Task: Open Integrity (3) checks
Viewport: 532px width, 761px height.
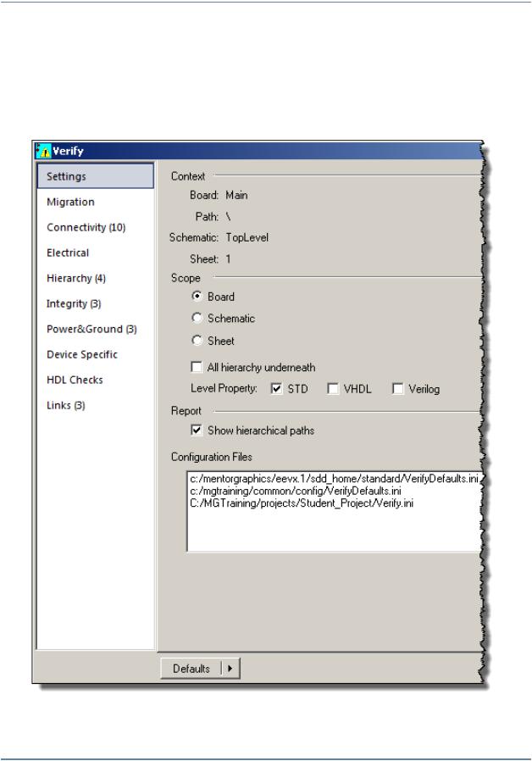Action: click(73, 304)
